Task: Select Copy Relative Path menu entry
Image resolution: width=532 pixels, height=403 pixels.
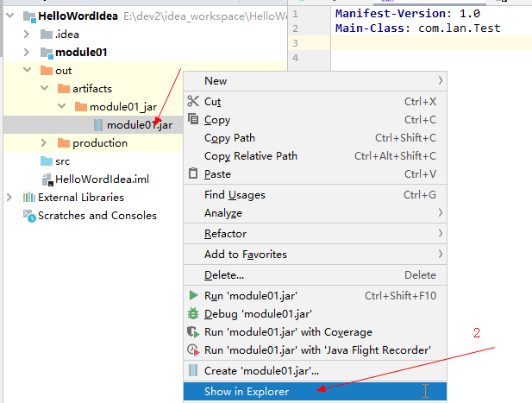Action: coord(316,156)
